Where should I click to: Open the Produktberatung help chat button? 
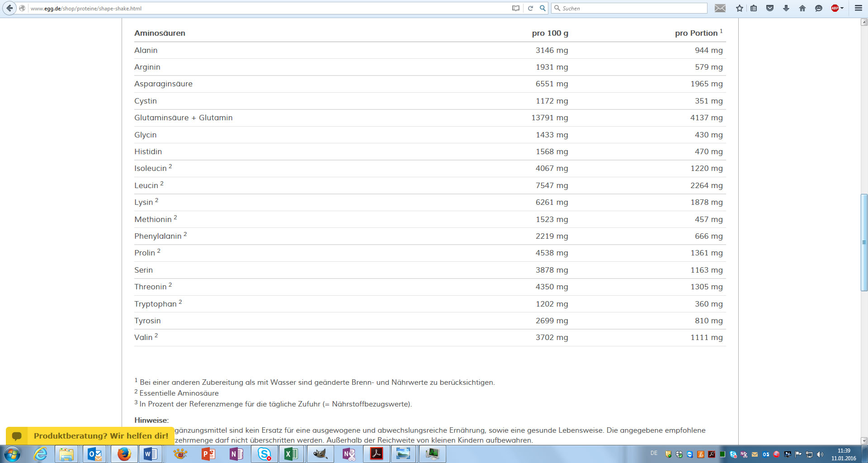(x=90, y=436)
